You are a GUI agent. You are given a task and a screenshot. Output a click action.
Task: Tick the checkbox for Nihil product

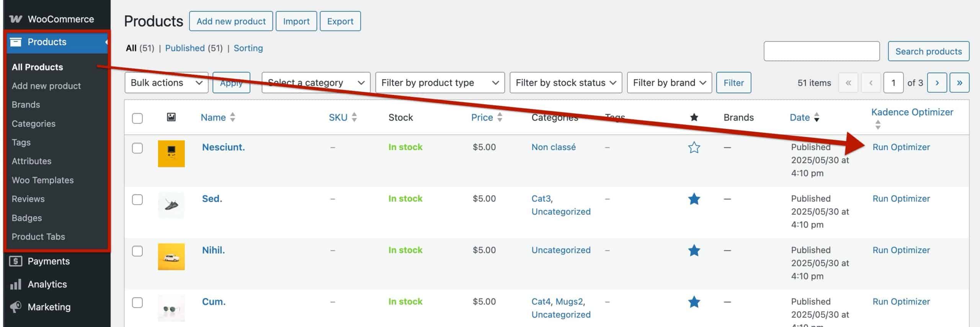point(137,251)
